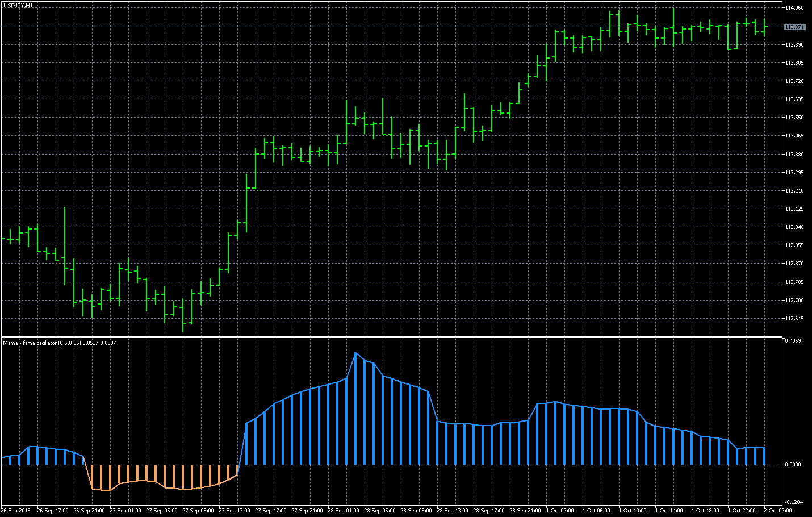Select the oscillator zero level label 0.0000
The height and width of the screenshot is (517, 812).
pos(793,465)
